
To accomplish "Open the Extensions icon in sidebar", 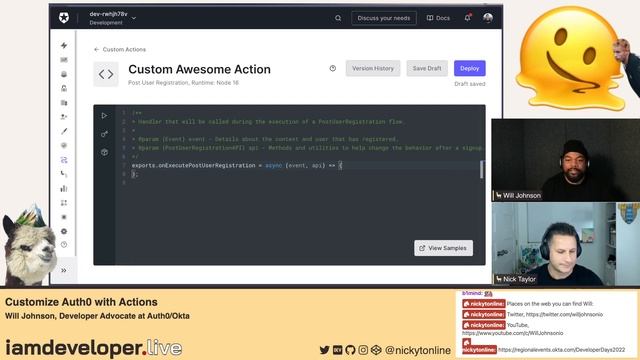I will pyautogui.click(x=64, y=217).
